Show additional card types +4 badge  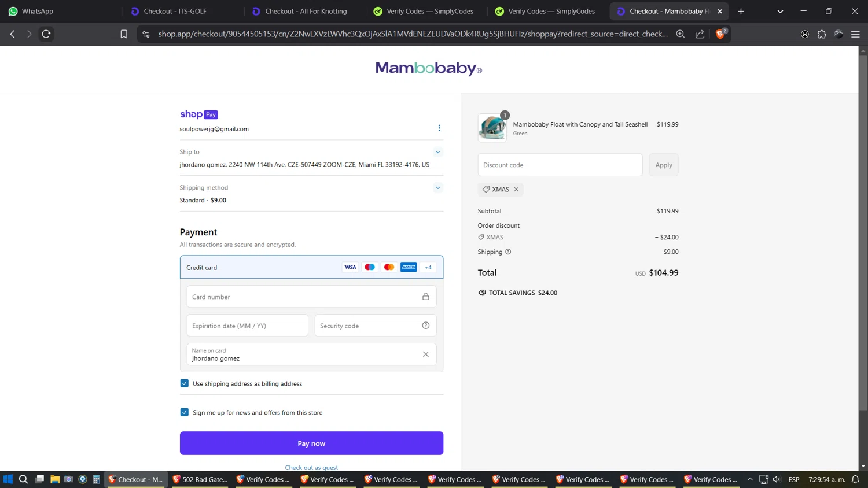click(428, 267)
